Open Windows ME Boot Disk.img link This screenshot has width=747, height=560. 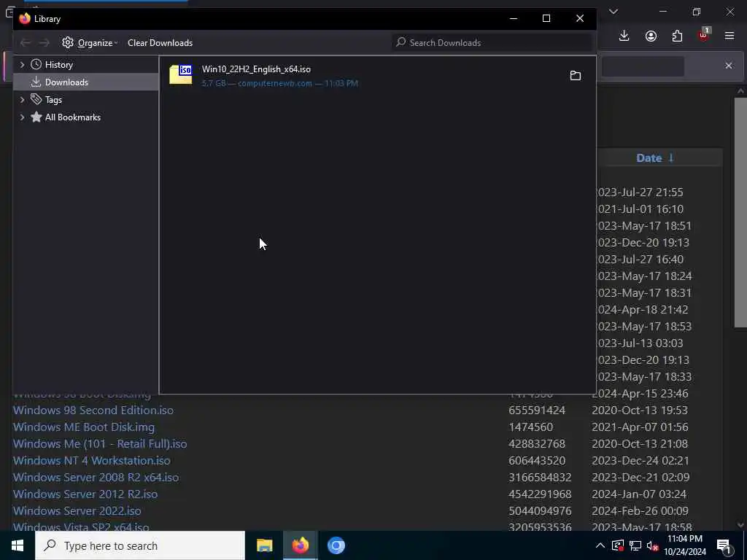84,427
